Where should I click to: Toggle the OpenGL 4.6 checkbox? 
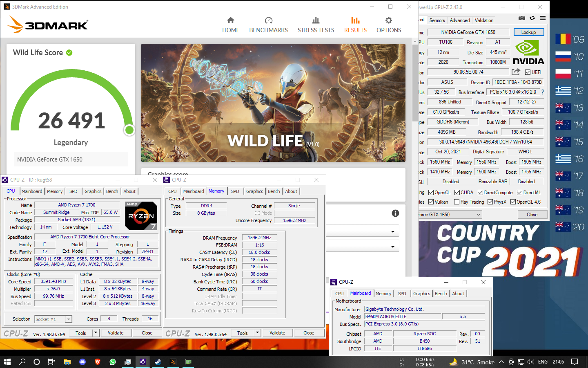[x=513, y=202]
